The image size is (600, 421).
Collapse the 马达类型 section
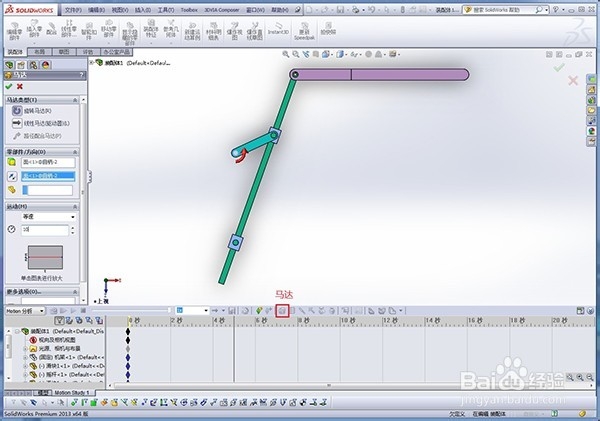(x=75, y=100)
